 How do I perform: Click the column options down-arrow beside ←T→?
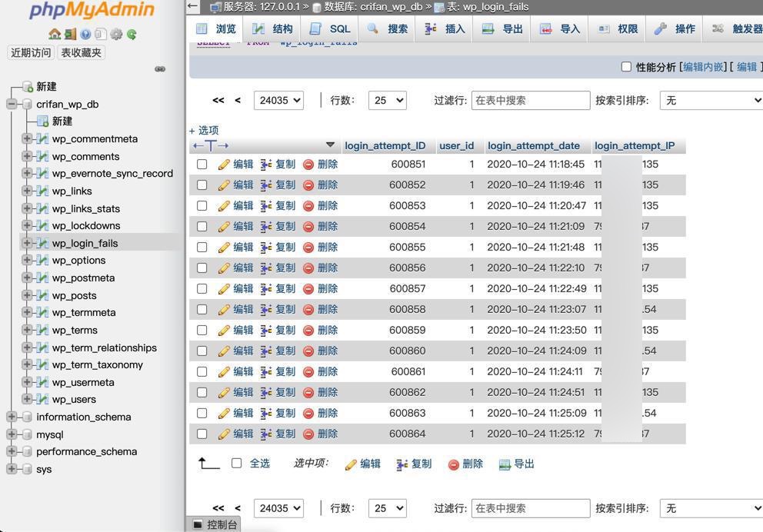coord(331,145)
